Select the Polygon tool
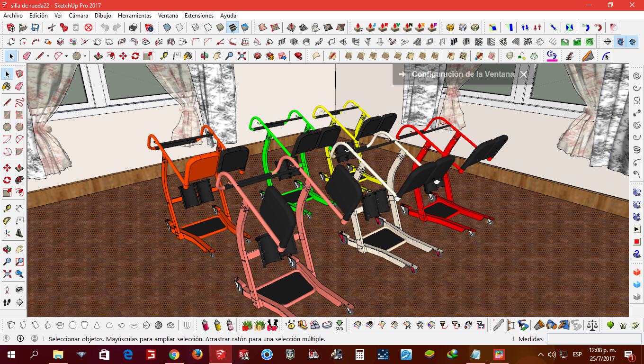 pos(19,127)
